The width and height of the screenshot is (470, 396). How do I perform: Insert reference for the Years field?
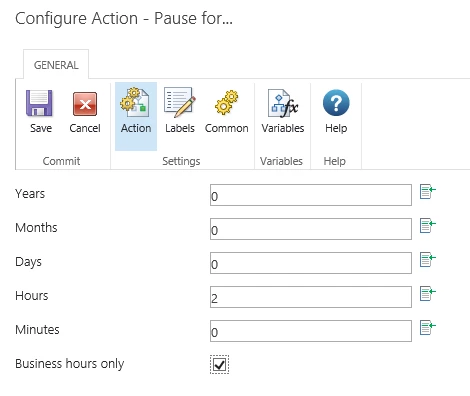pos(428,192)
